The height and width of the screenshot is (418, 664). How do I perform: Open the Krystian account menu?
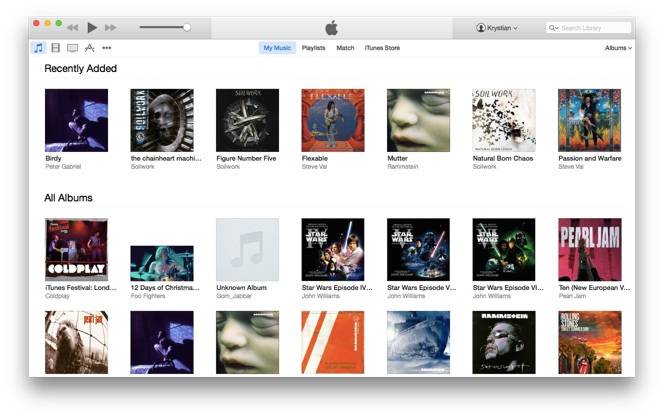click(497, 28)
